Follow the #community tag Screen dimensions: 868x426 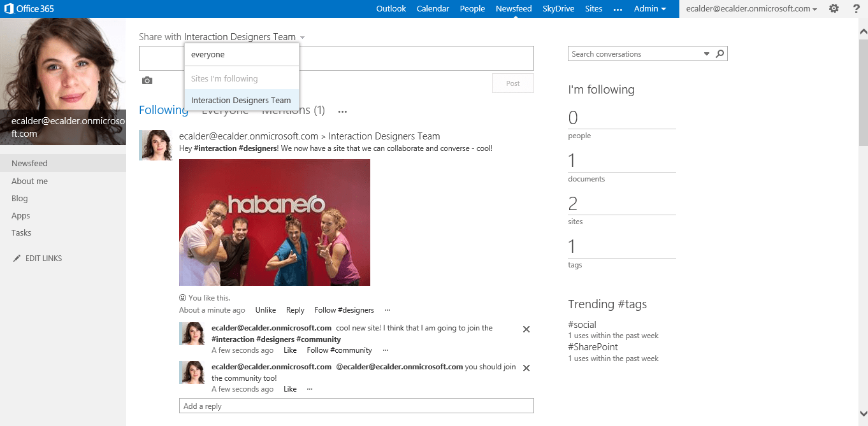340,350
